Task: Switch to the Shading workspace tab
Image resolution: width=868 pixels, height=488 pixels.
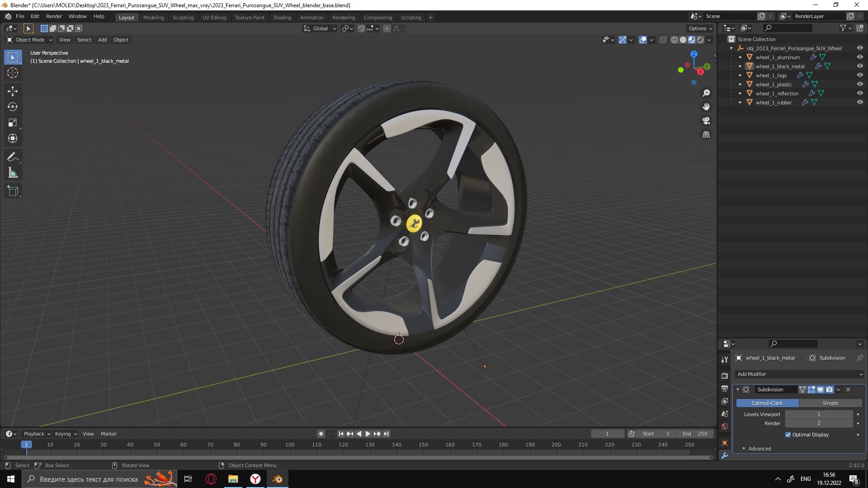Action: [282, 18]
